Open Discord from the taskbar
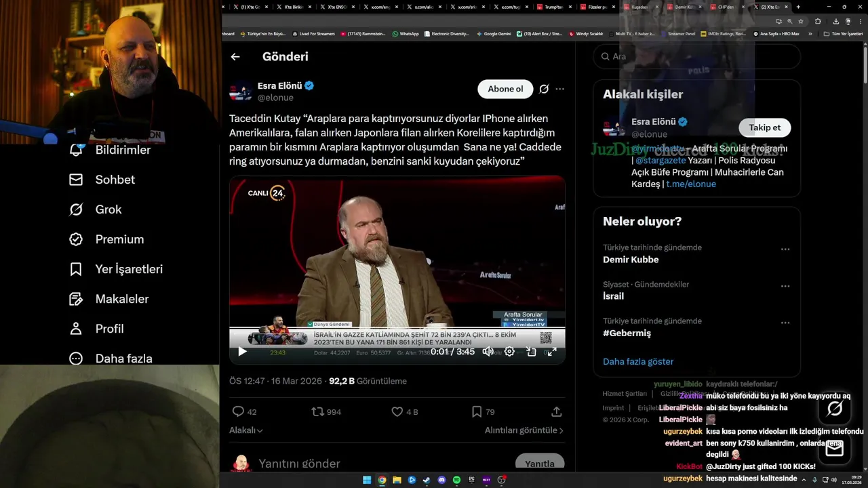Screen dimensions: 868x488 point(441,480)
